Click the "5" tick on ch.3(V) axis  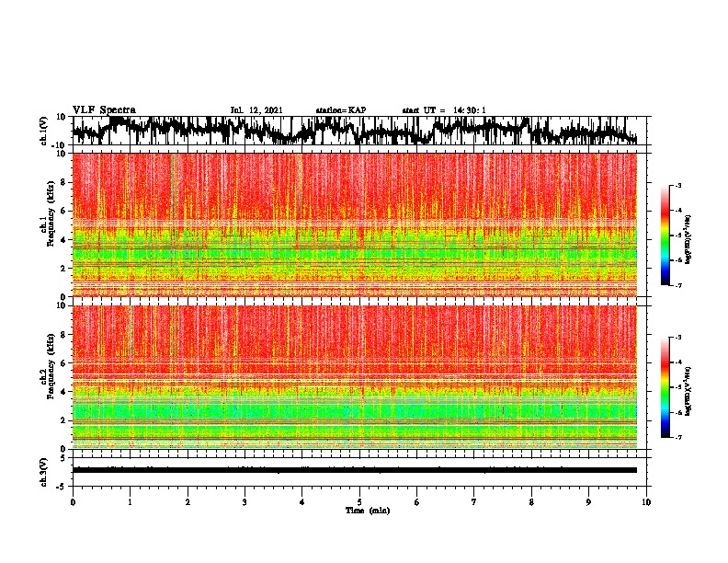pos(63,458)
